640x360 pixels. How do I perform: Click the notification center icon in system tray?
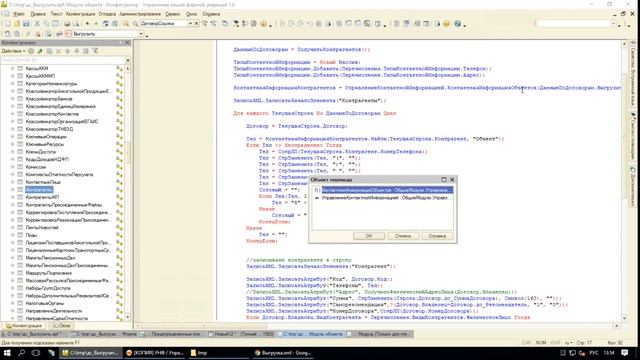pyautogui.click(x=625, y=353)
